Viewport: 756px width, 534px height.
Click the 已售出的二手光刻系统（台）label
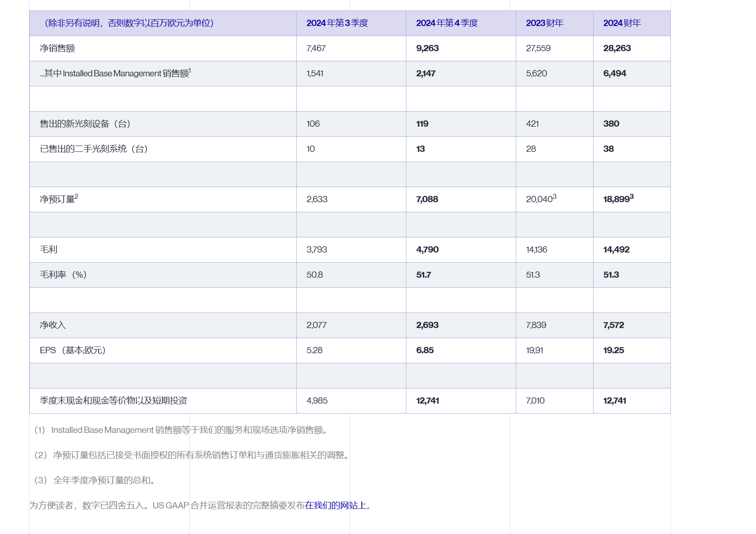click(x=94, y=149)
